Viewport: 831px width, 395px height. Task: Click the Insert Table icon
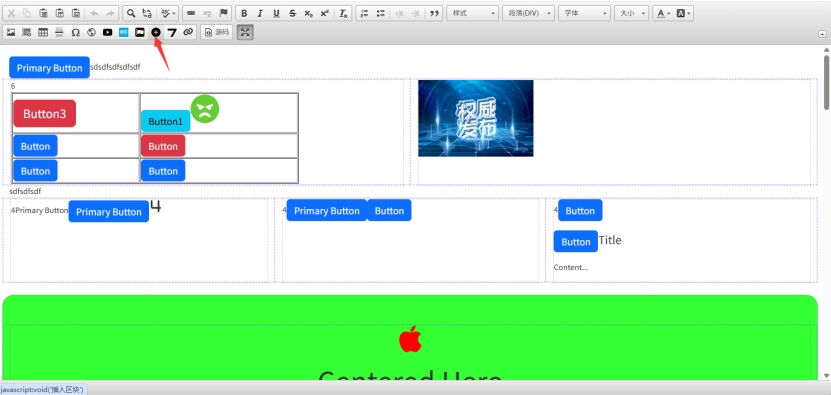pyautogui.click(x=43, y=32)
